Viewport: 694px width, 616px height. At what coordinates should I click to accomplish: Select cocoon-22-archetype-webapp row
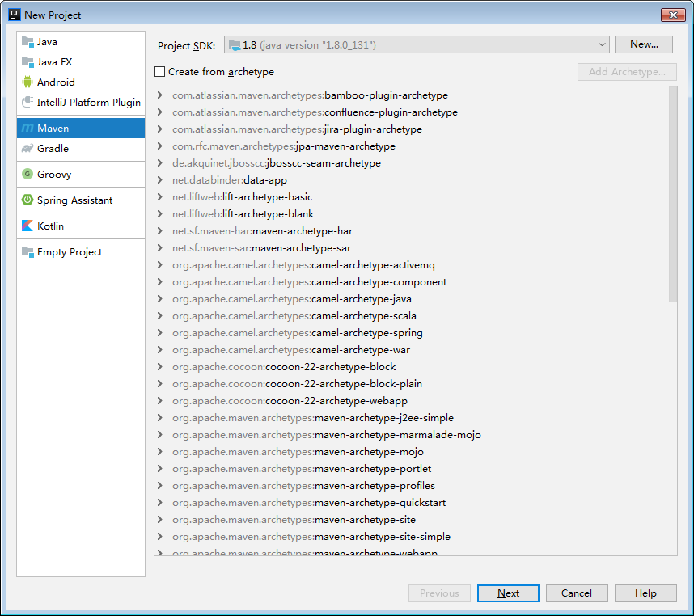tap(412, 401)
